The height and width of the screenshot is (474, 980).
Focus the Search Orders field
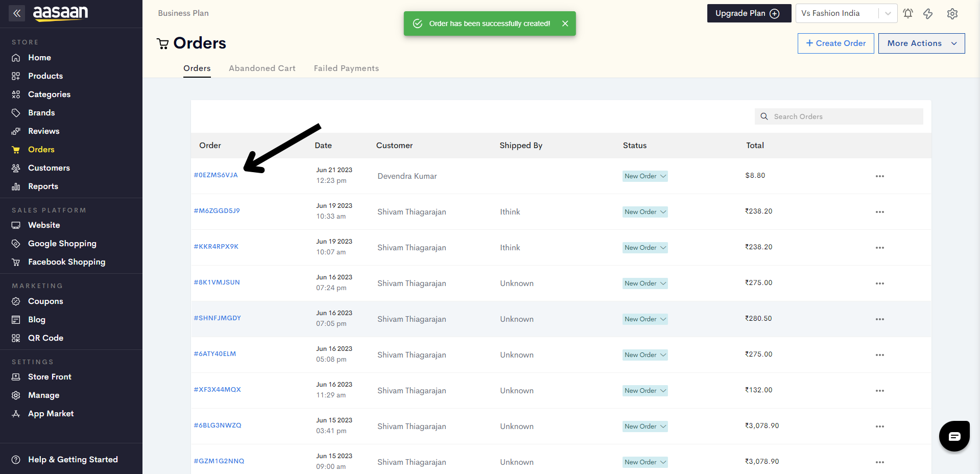click(839, 116)
